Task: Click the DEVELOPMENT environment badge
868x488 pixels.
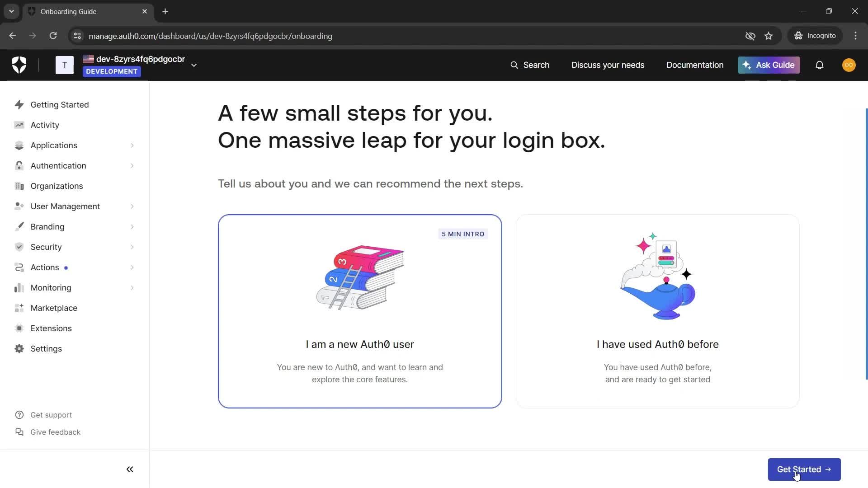Action: click(112, 71)
